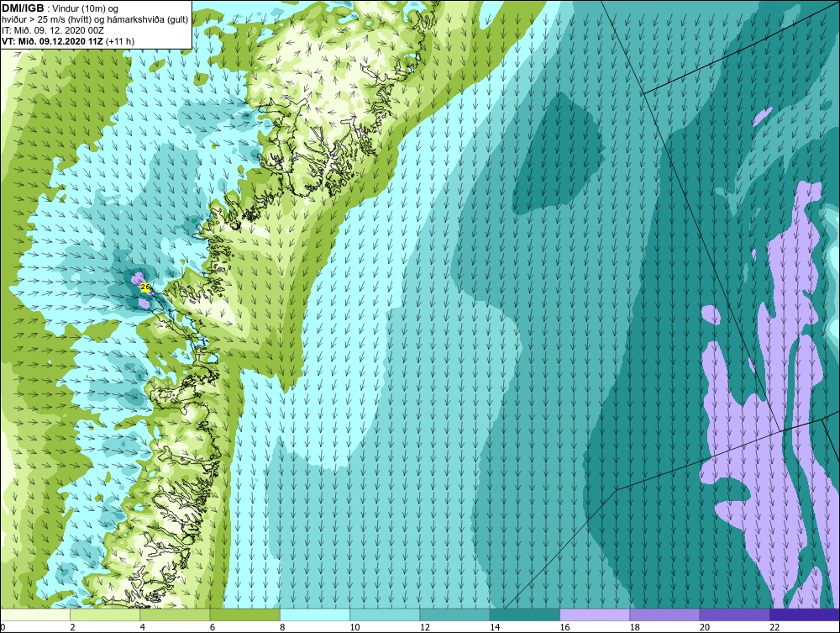The width and height of the screenshot is (840, 633).
Task: Select the 12–14 m/s teal swatch
Action: (x=454, y=615)
